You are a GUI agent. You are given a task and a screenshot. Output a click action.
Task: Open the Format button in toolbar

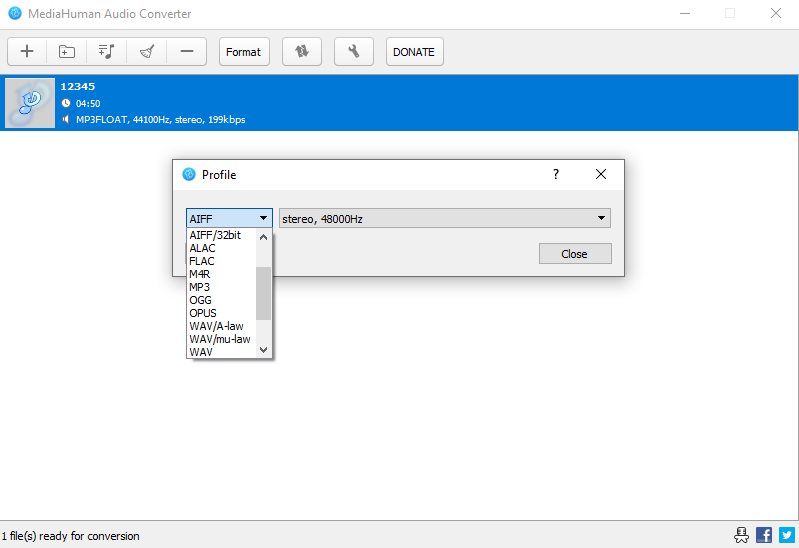point(244,51)
